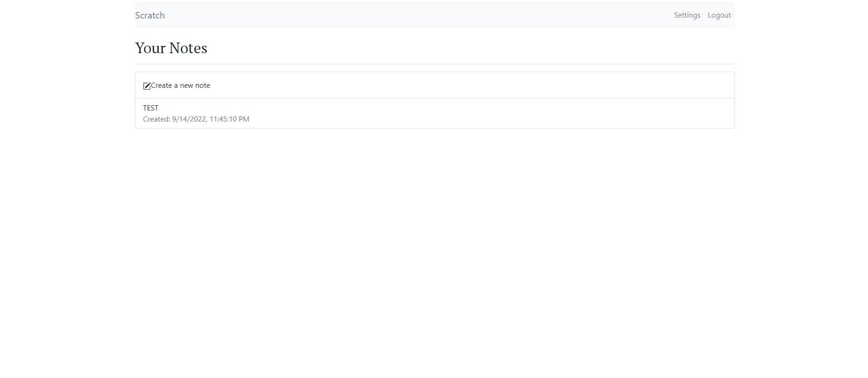Click the time 11:45:10 PM in note entry
Viewport: 868px width, 378px height.
point(229,119)
